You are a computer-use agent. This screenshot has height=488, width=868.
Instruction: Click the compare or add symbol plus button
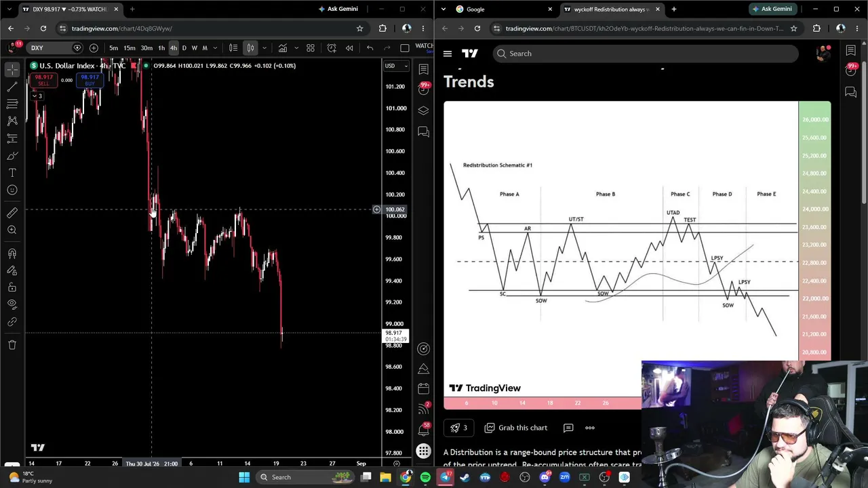click(94, 48)
